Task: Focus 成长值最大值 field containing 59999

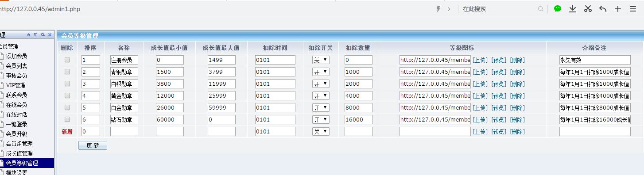Action: (221, 107)
